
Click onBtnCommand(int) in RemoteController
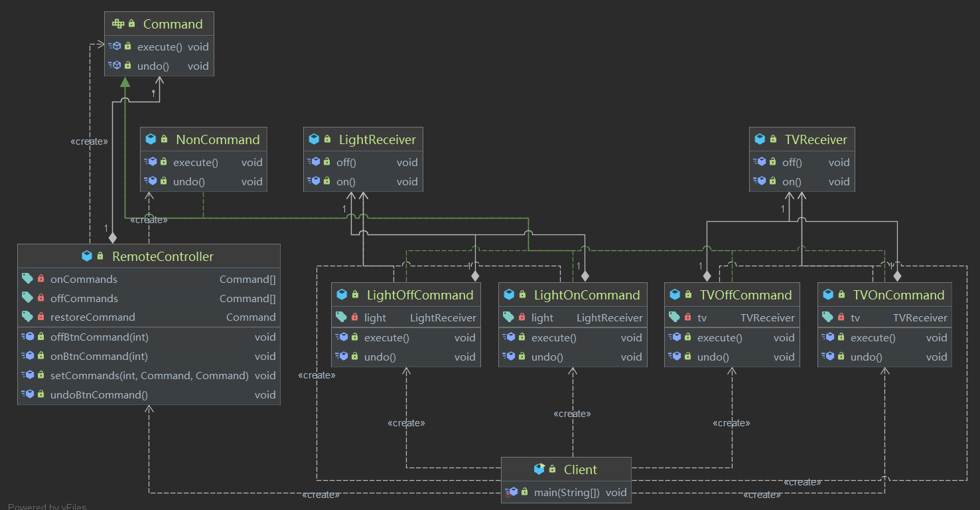pos(99,356)
